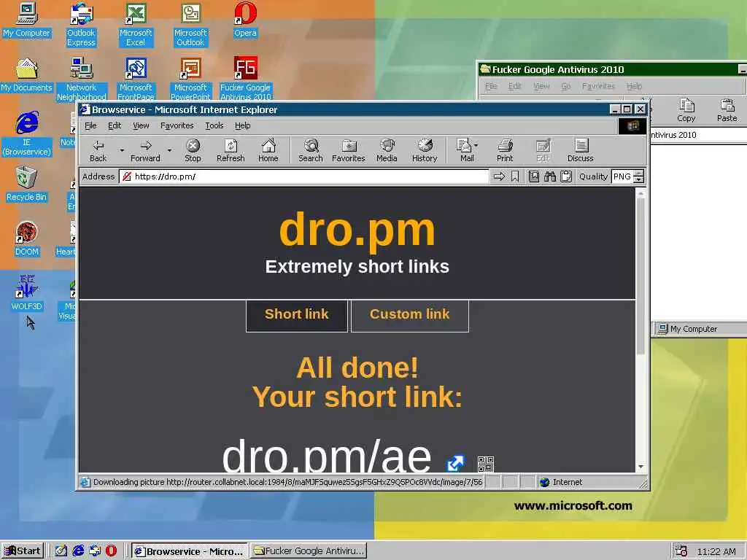The image size is (747, 560).
Task: Open the Search toolbar button
Action: pyautogui.click(x=311, y=150)
